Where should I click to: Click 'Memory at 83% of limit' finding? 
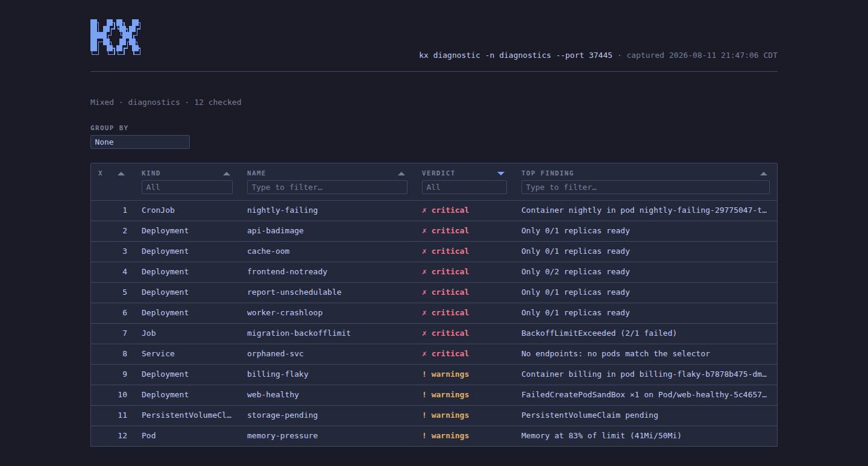(x=602, y=436)
